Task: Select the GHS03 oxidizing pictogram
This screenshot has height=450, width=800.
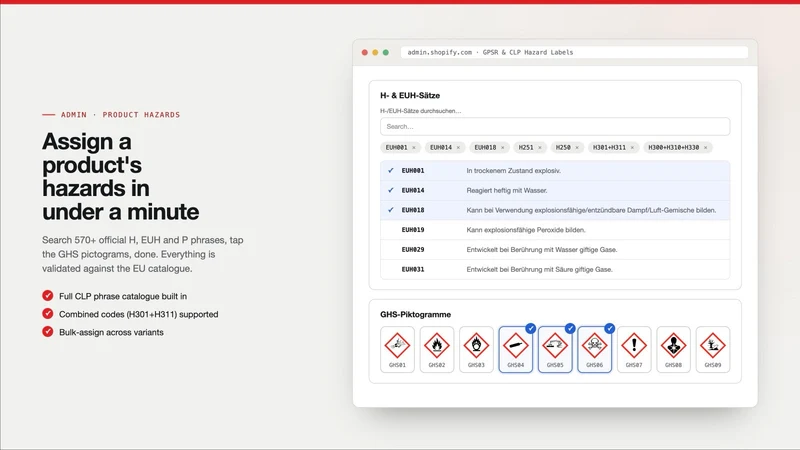Action: [x=476, y=349]
